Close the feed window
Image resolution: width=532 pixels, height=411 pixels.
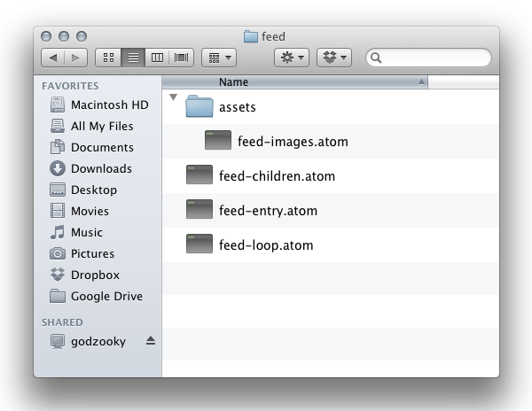46,36
